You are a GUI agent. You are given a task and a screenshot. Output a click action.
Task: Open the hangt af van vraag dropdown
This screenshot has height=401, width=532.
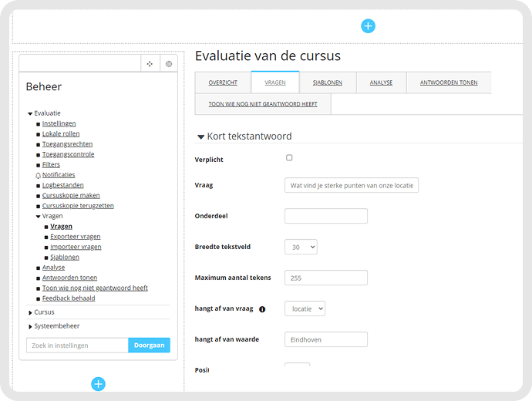[x=305, y=308]
